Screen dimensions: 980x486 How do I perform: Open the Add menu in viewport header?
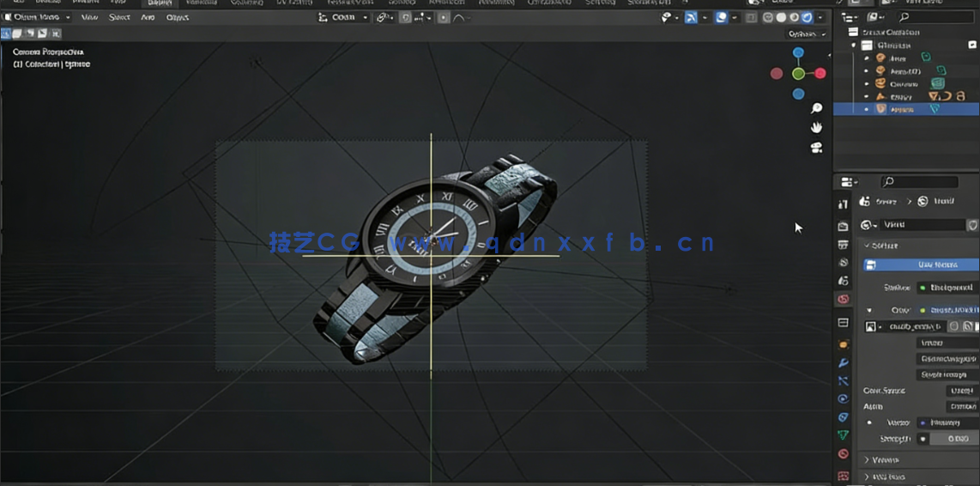click(148, 17)
